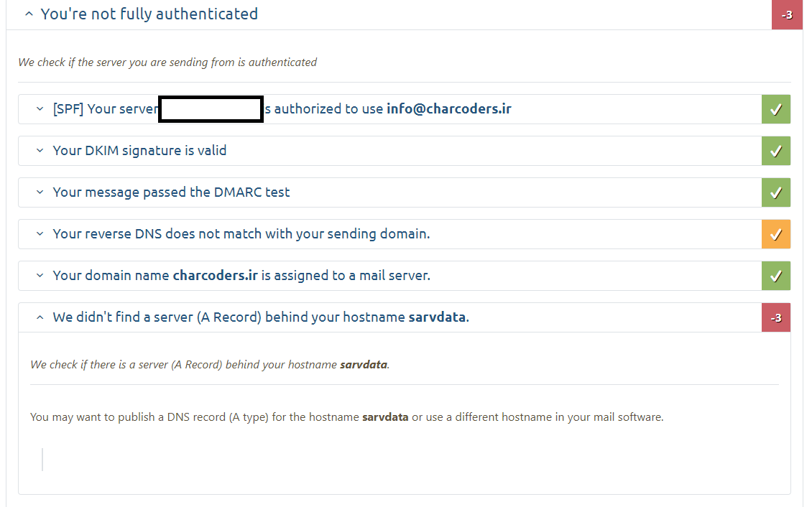The width and height of the screenshot is (812, 507).
Task: Click the green checkmark on SPF row
Action: coord(776,109)
